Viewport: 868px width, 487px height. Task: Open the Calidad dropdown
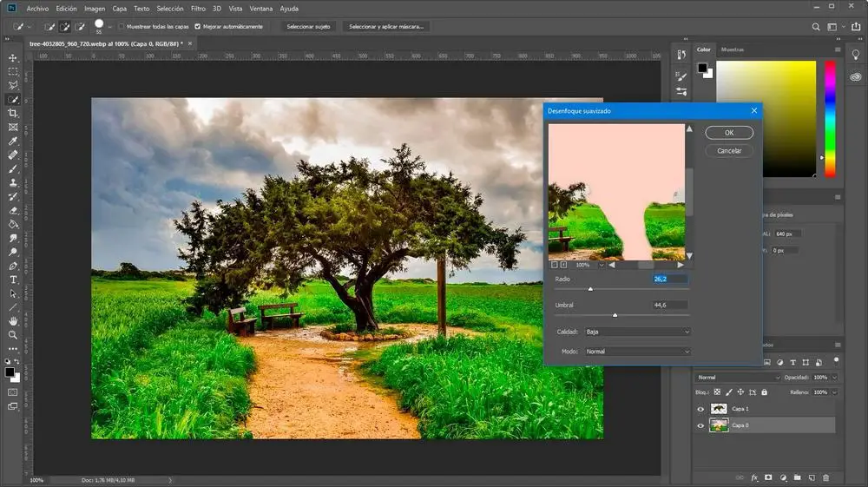636,332
